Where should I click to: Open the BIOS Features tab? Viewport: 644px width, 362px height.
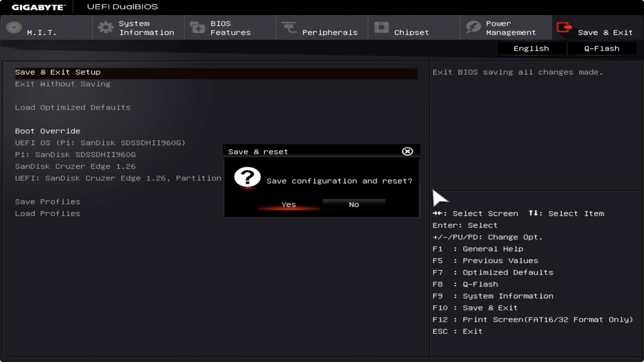230,28
